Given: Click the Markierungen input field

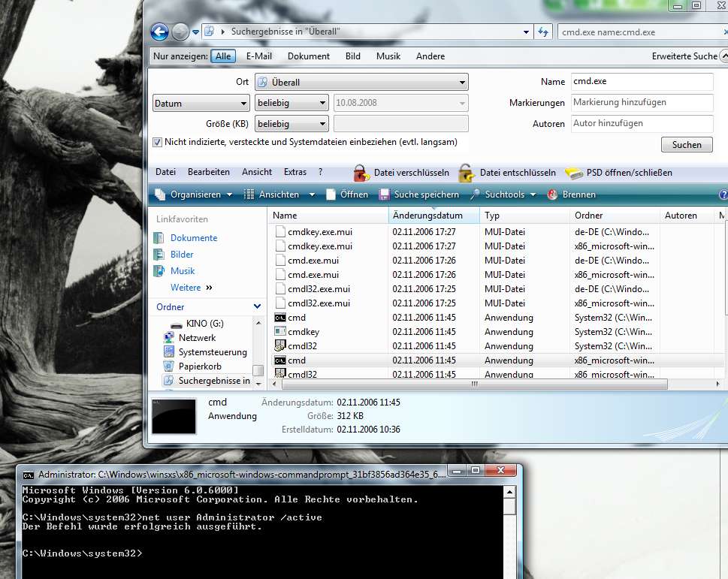Looking at the screenshot, I should click(642, 103).
